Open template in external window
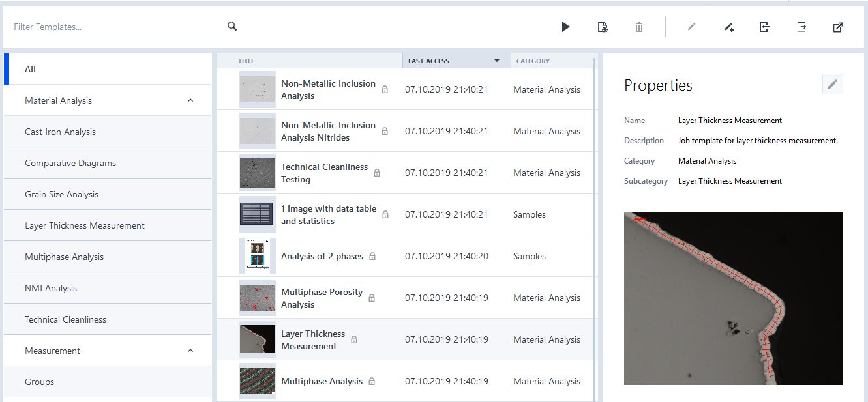This screenshot has height=402, width=868. tap(837, 27)
